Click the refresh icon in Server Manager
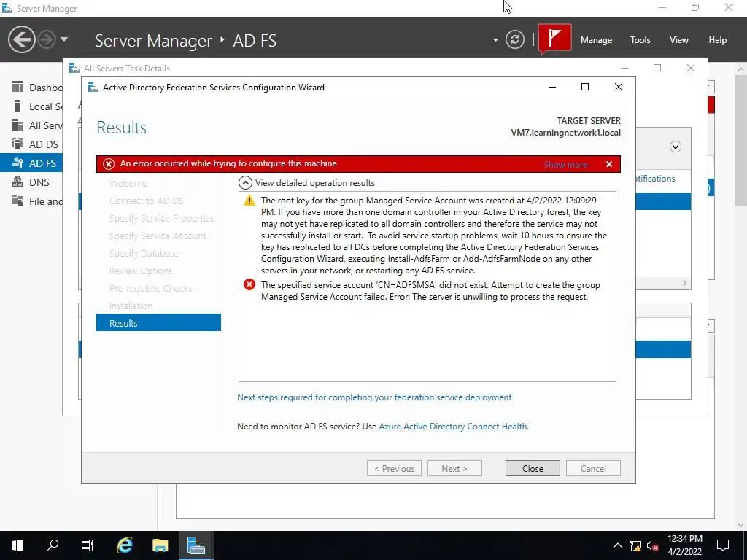Image resolution: width=747 pixels, height=560 pixels. tap(514, 39)
